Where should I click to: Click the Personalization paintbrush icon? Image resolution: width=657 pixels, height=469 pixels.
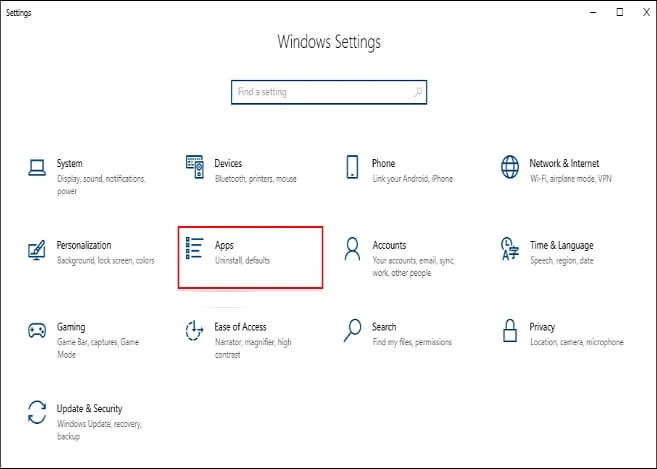pos(37,250)
